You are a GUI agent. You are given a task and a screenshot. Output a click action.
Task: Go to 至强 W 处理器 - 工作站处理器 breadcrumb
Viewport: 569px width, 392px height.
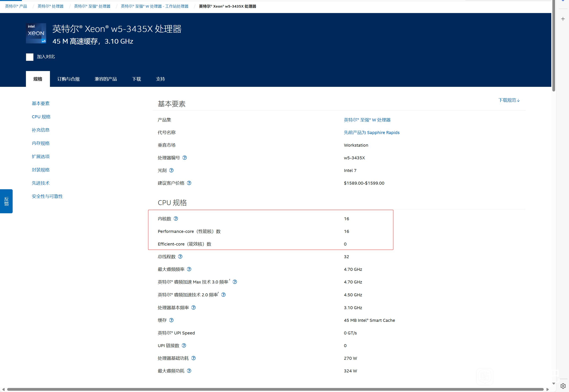tap(155, 6)
